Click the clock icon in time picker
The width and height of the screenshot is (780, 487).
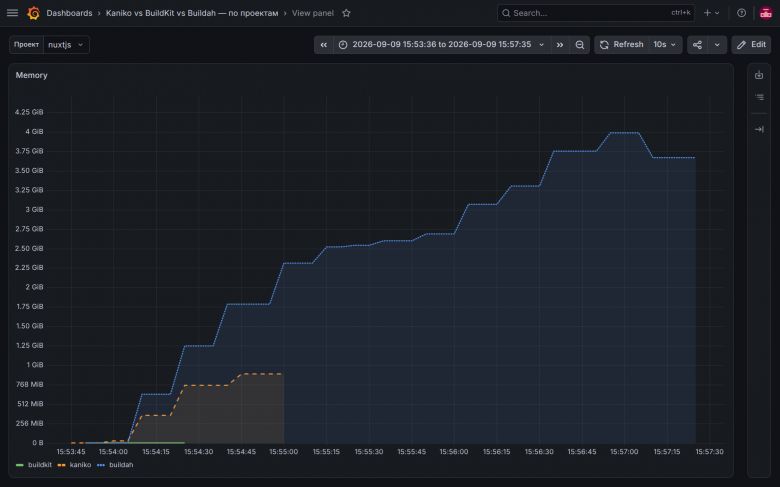pyautogui.click(x=343, y=45)
